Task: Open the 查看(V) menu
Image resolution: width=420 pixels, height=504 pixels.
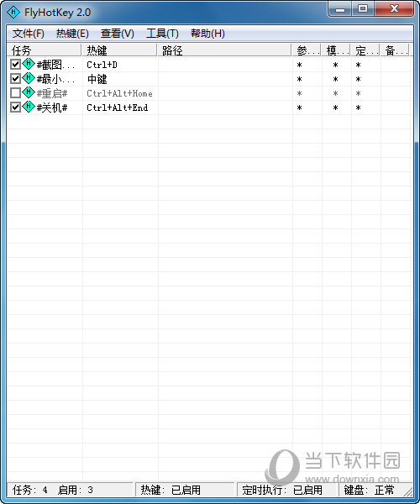Action: pyautogui.click(x=118, y=34)
